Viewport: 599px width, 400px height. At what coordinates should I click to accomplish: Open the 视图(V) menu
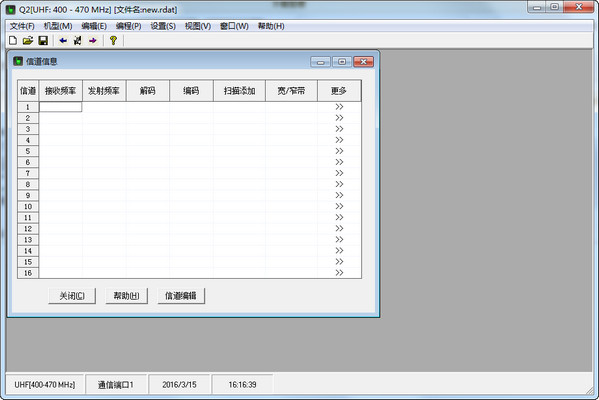198,26
